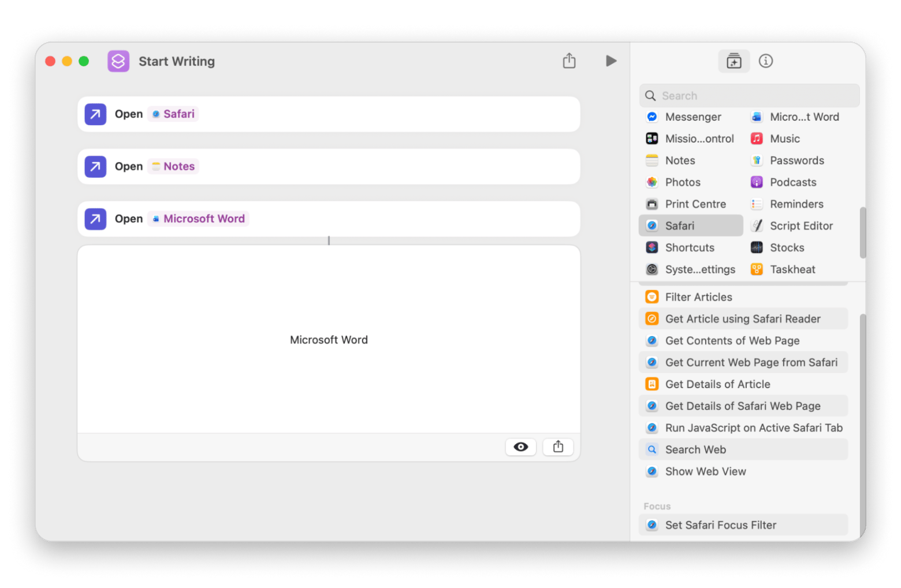Click the share icon in the title bar
Screen dimensions: 901x588
tap(569, 61)
